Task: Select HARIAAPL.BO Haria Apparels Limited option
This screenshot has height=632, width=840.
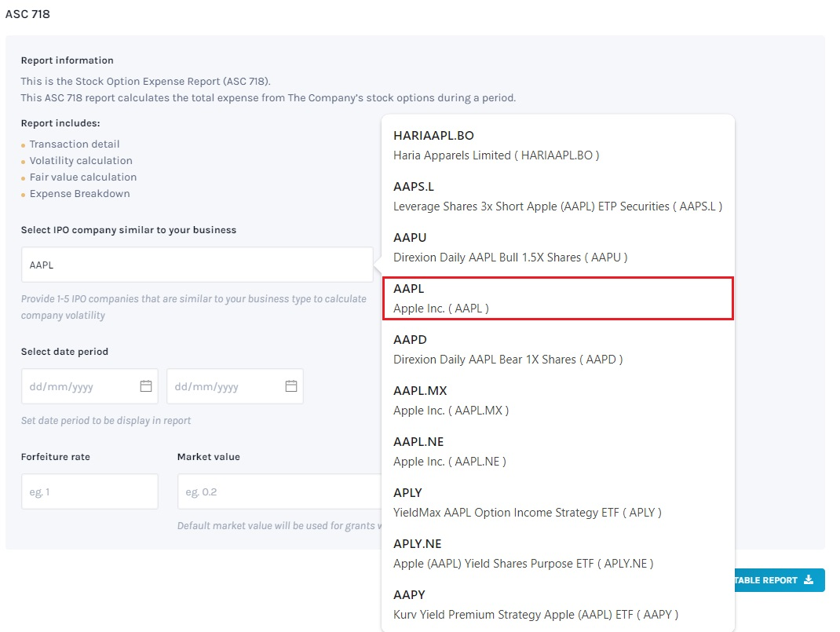Action: pos(557,145)
